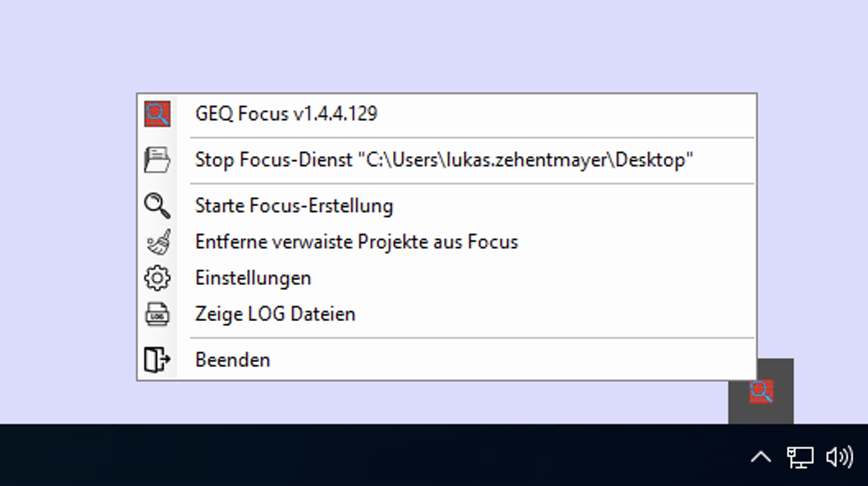Click the magnifying glass icon for Focus-Erstellung
868x486 pixels.
[158, 205]
